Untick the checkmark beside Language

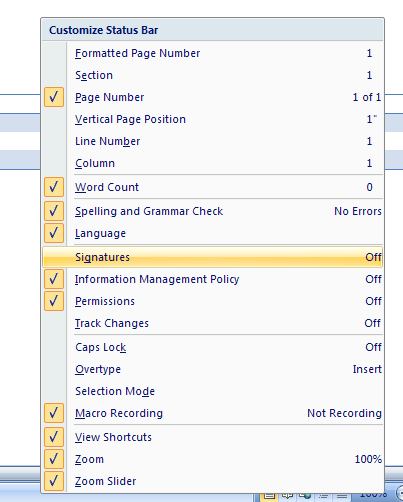[54, 233]
